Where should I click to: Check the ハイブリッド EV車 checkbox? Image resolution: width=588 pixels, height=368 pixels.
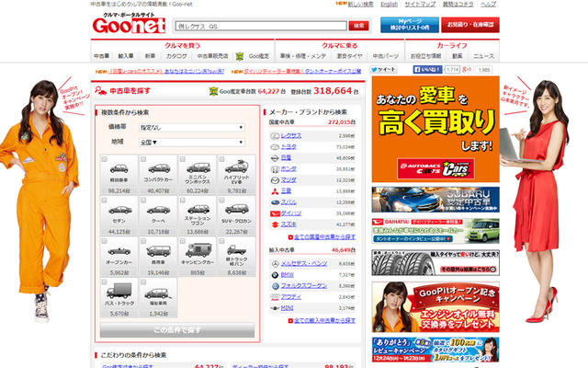[x=221, y=159]
